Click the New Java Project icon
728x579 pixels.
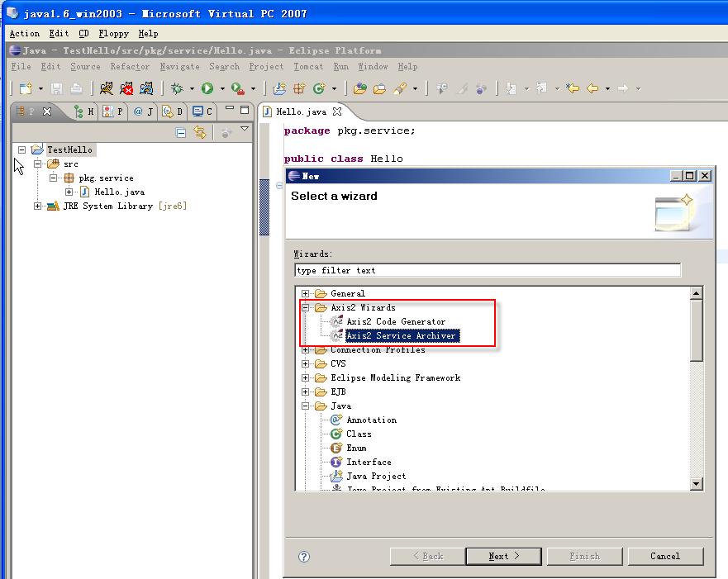pos(279,88)
